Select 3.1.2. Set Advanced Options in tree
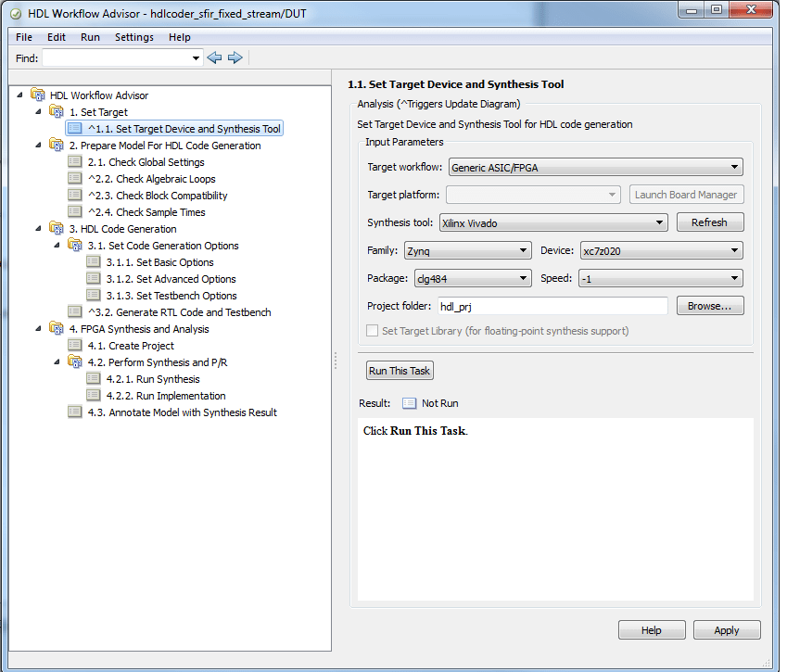This screenshot has height=672, width=787. tap(171, 279)
